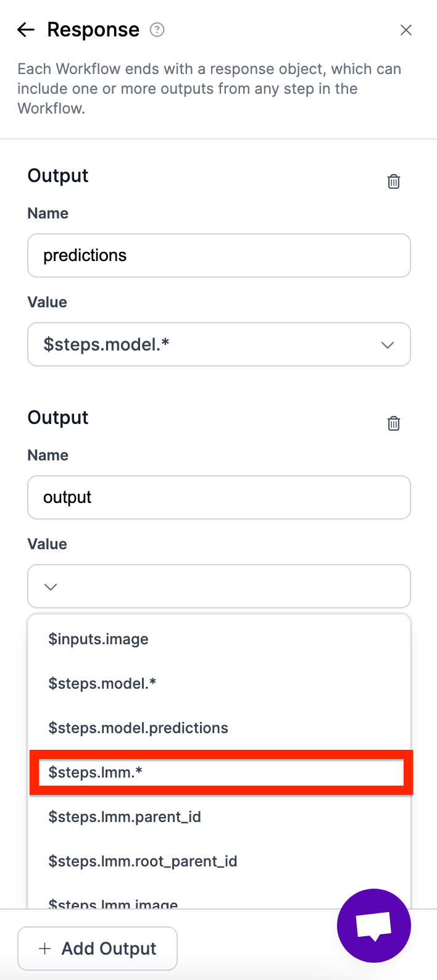
Task: Delete the predictions output with its trash icon
Action: 394,181
